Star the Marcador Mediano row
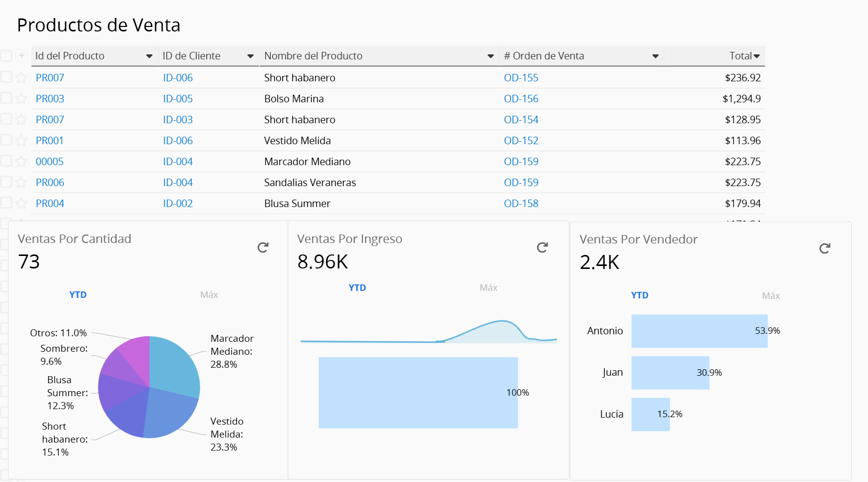This screenshot has width=868, height=482. 21,161
